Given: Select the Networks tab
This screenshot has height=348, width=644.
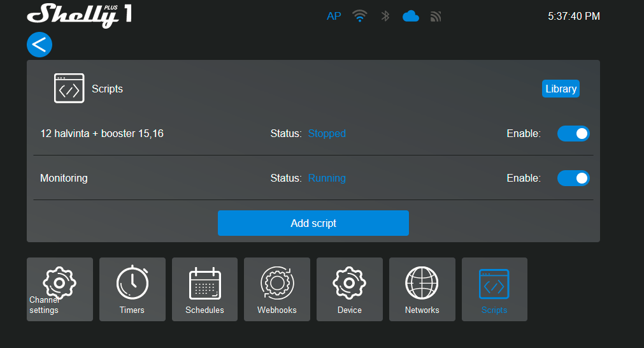Looking at the screenshot, I should point(422,289).
